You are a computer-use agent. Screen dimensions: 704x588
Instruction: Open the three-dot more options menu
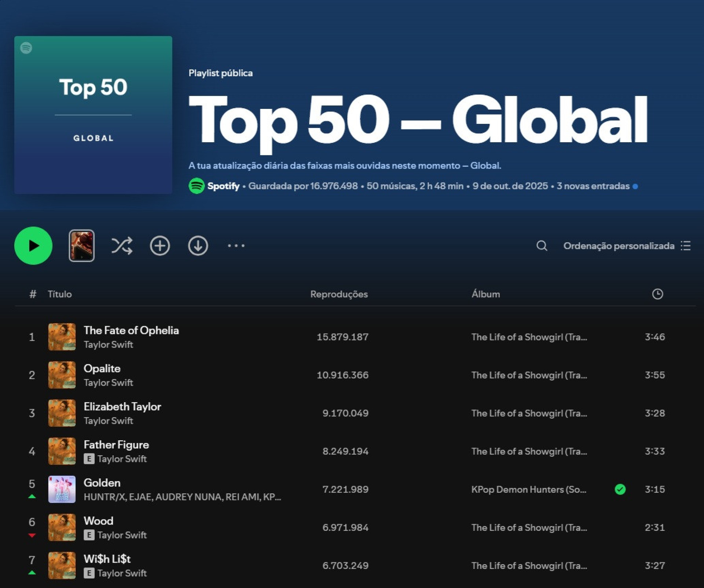(x=236, y=246)
